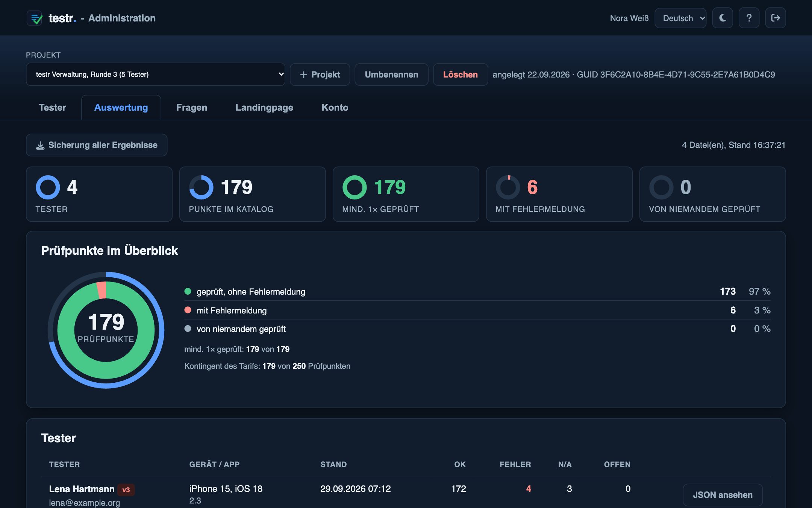The width and height of the screenshot is (812, 508).
Task: Open the project selector dropdown
Action: pyautogui.click(x=155, y=74)
